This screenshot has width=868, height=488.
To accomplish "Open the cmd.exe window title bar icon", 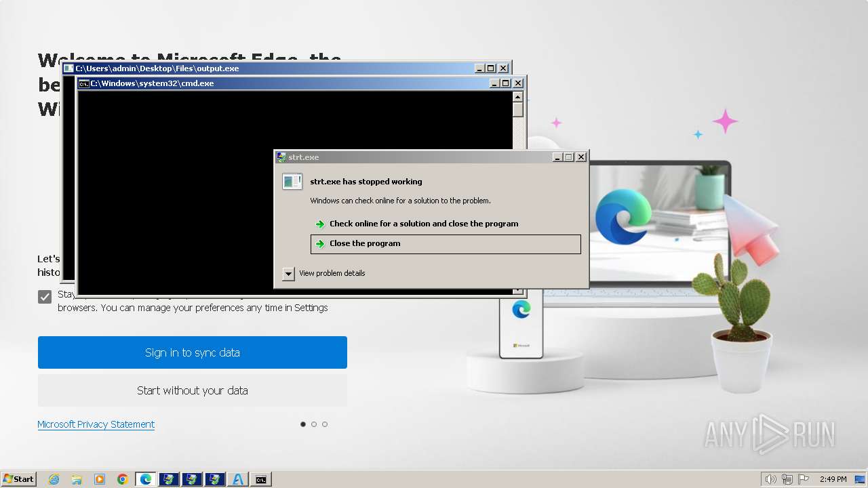I will pyautogui.click(x=84, y=83).
